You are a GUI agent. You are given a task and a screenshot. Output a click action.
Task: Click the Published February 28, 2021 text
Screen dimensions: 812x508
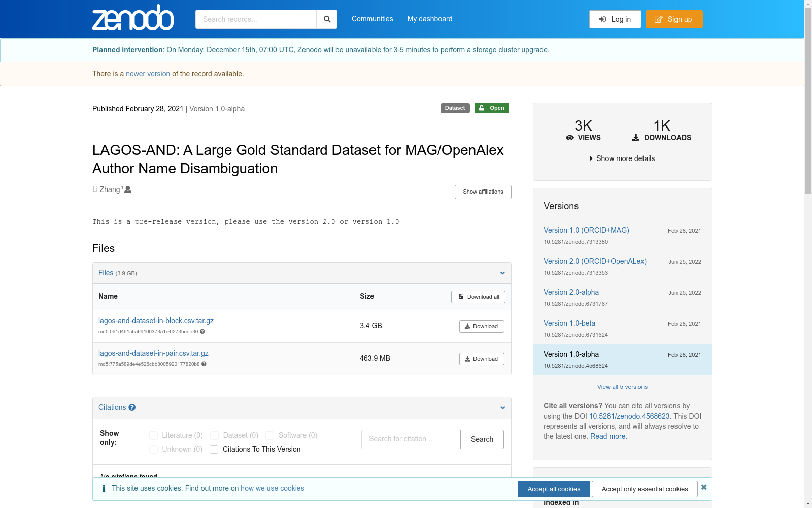click(x=138, y=109)
